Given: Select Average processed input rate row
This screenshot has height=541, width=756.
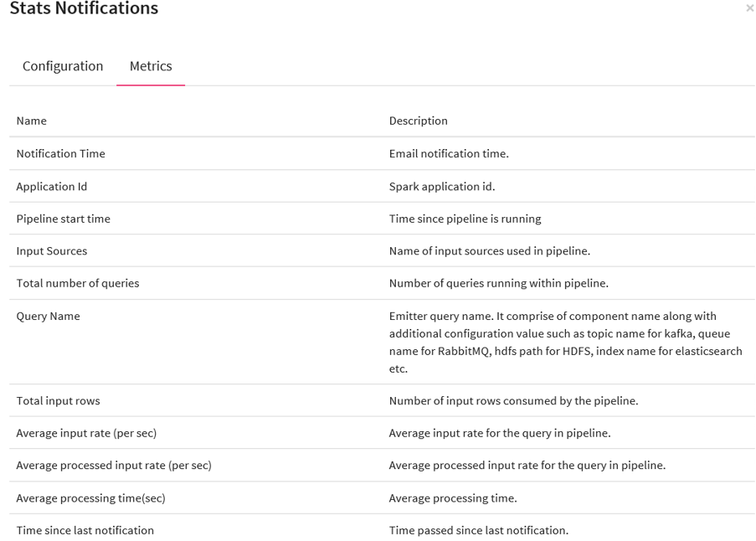Looking at the screenshot, I should click(114, 465).
